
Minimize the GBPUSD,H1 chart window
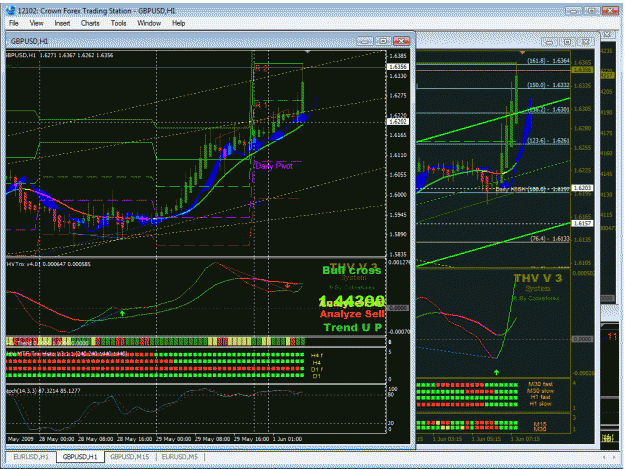[364, 41]
